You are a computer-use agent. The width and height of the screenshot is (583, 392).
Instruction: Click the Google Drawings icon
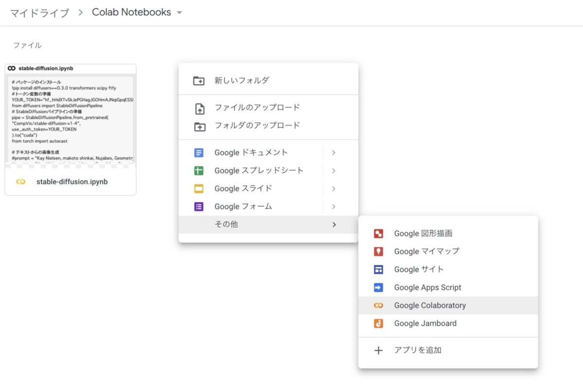pyautogui.click(x=378, y=234)
